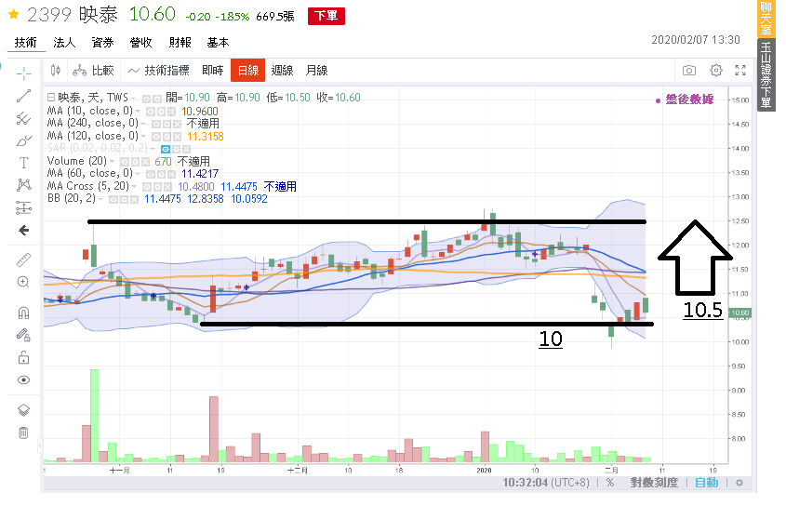This screenshot has height=532, width=786.
Task: Enter fullscreen mode via expand icon
Action: point(740,70)
